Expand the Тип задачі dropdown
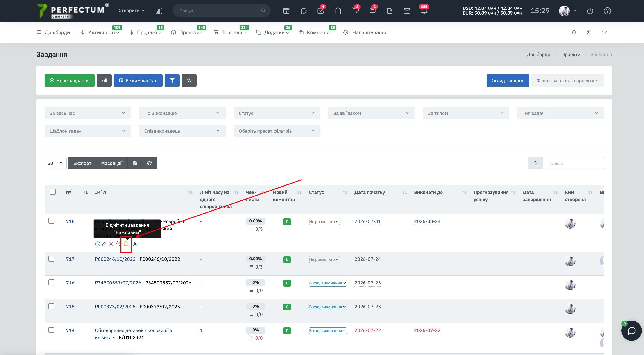 pyautogui.click(x=560, y=113)
